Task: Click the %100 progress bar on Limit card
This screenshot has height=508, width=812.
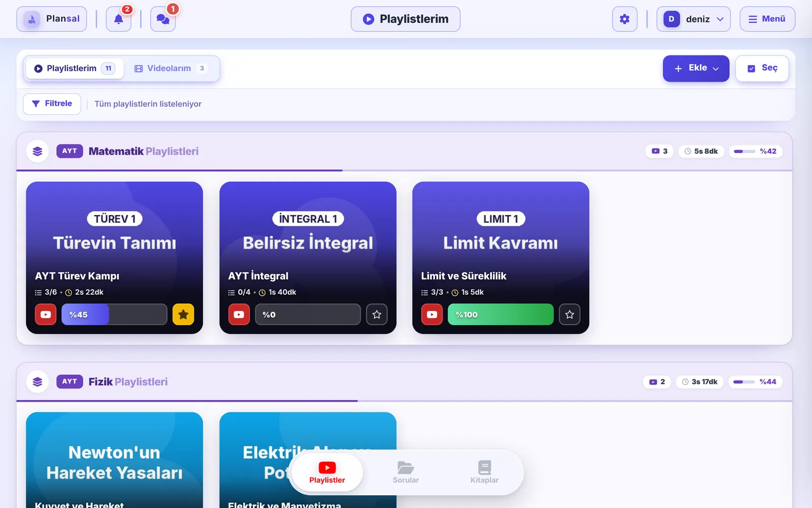Action: [500, 314]
